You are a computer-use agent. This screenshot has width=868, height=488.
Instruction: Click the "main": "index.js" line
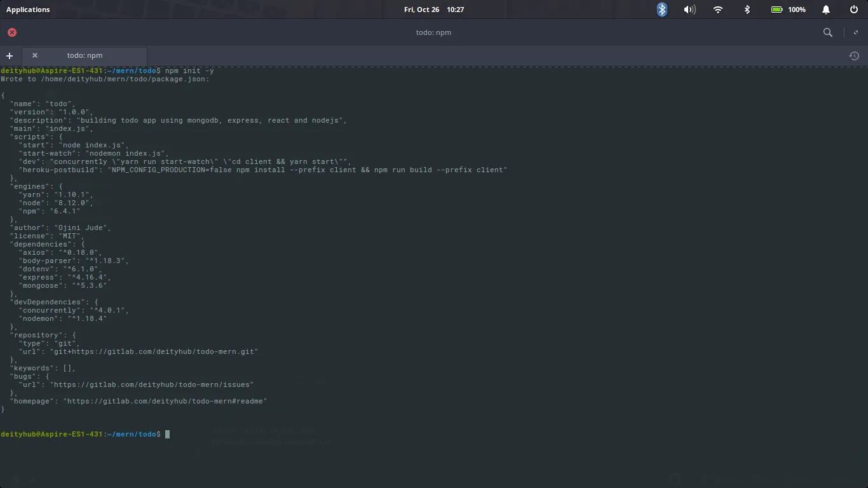[x=51, y=128]
